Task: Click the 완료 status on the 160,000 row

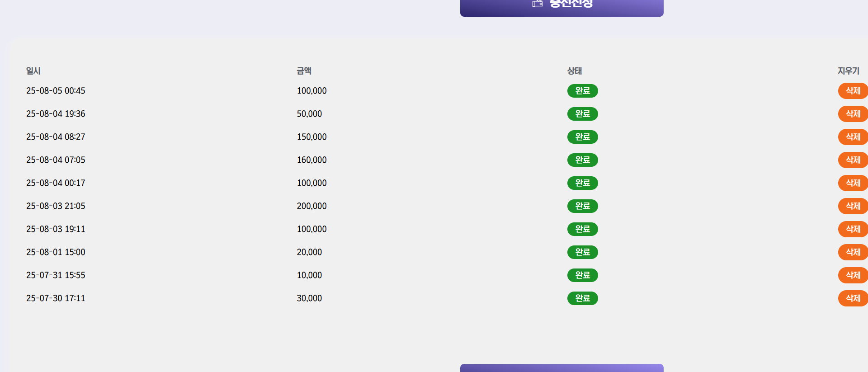Action: click(582, 160)
